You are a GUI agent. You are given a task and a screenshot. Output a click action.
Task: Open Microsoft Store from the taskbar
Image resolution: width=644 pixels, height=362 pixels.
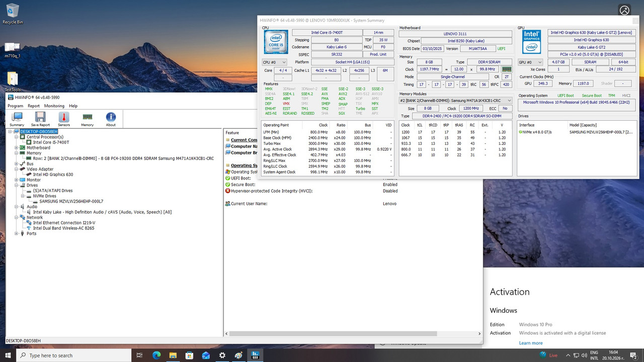point(189,355)
